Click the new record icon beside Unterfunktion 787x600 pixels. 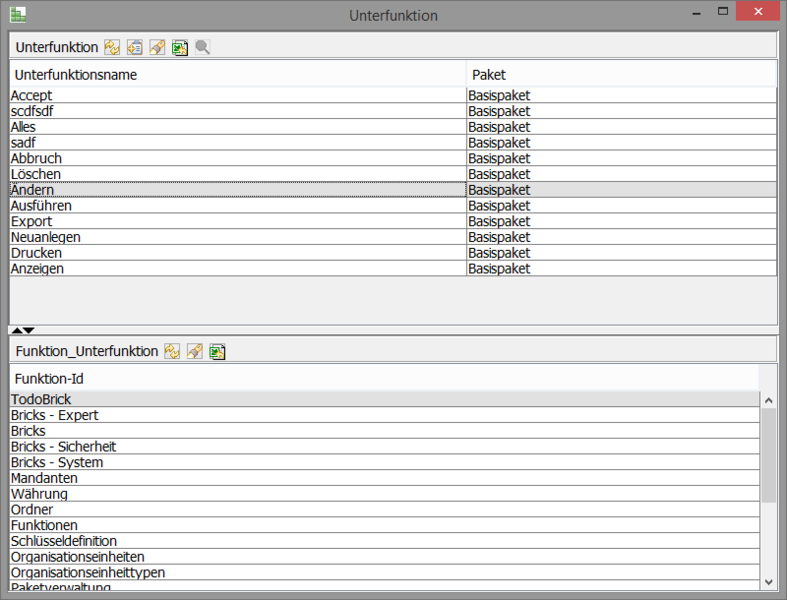(x=134, y=47)
